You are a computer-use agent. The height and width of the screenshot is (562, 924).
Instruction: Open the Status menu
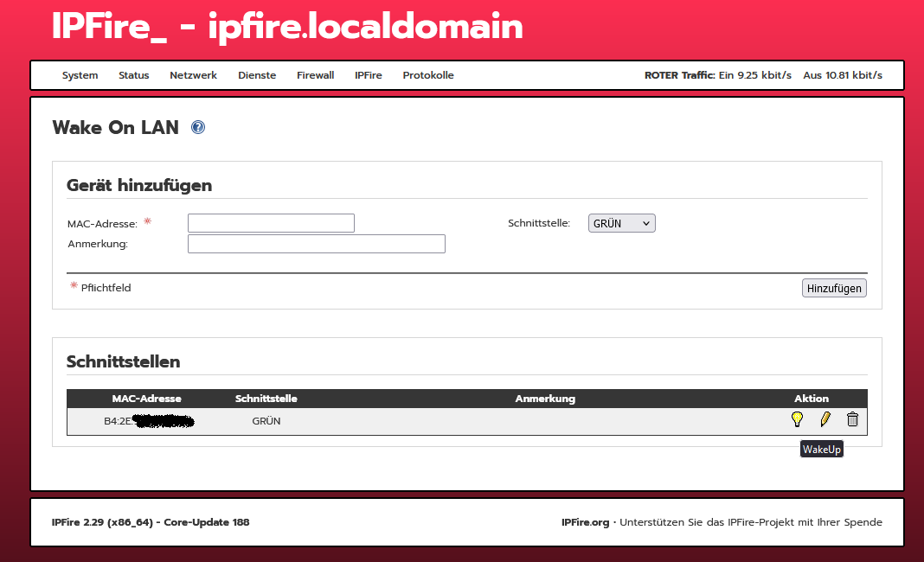pos(134,75)
